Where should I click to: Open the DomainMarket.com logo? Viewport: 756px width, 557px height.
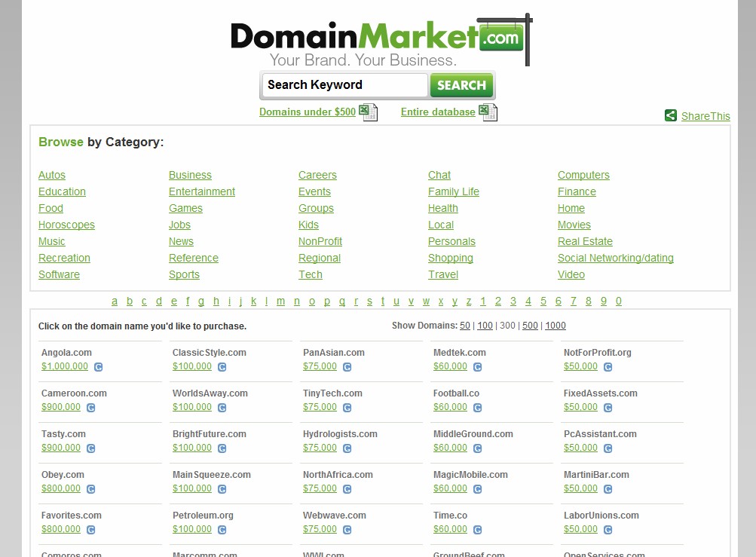click(x=381, y=41)
